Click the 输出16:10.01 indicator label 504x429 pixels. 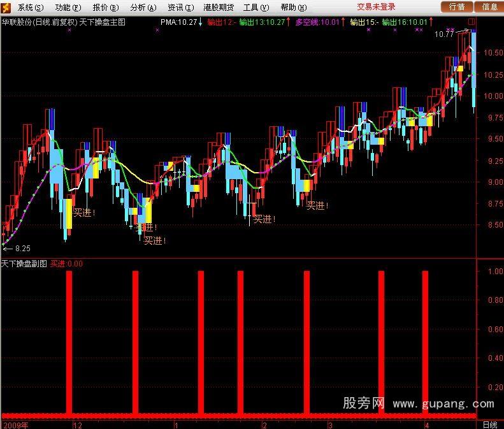pyautogui.click(x=405, y=22)
